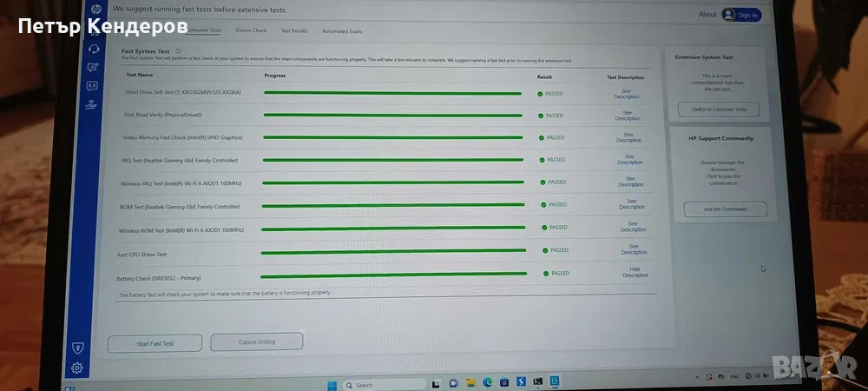Open the settings gear icon in sidebar
This screenshot has width=868, height=391.
76,368
